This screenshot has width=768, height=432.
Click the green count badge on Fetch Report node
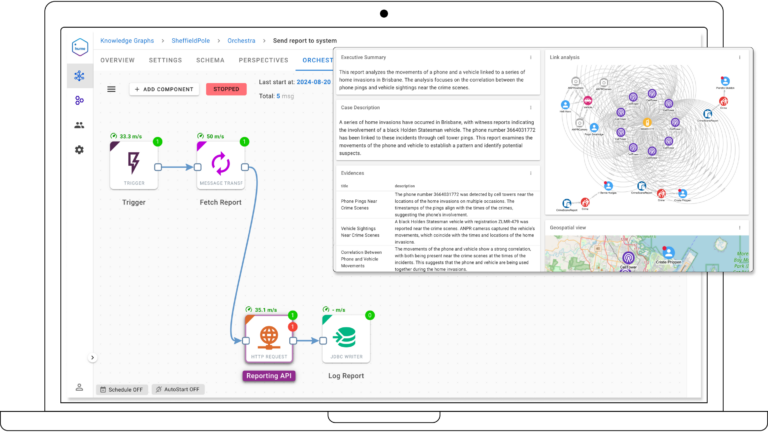click(244, 142)
